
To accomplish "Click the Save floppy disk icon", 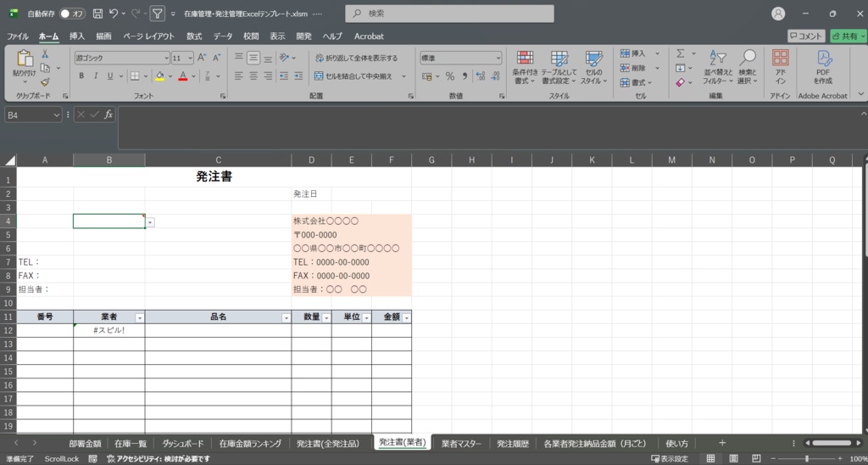I will [x=98, y=14].
